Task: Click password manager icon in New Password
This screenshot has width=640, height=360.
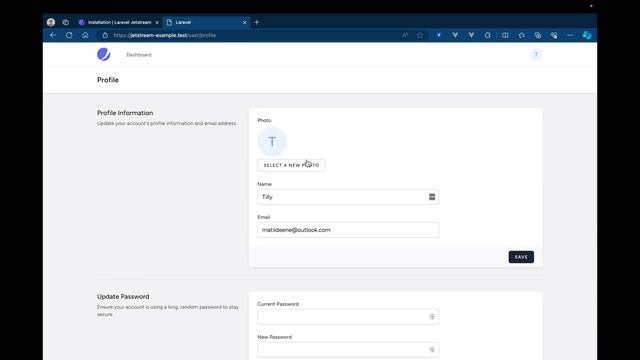Action: [x=432, y=349]
